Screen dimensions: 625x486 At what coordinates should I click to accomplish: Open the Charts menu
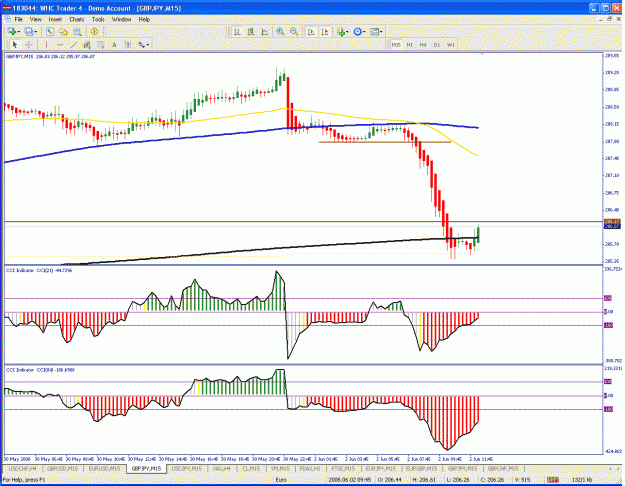[77, 19]
